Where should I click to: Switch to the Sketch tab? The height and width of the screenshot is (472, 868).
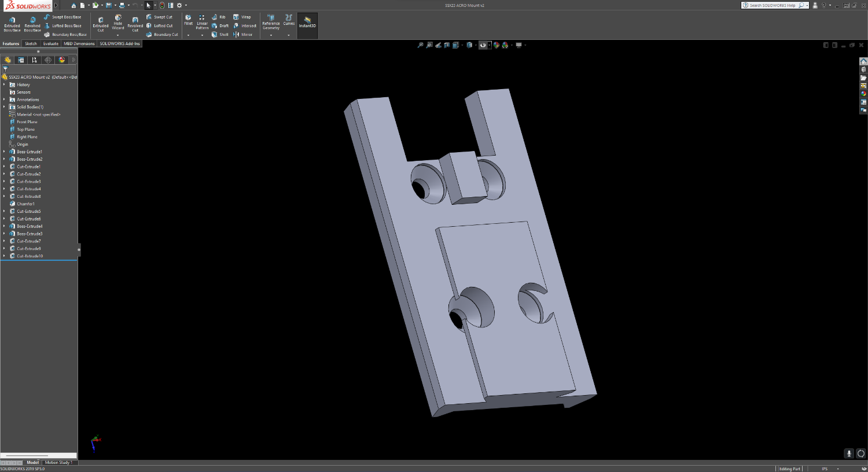pos(31,44)
